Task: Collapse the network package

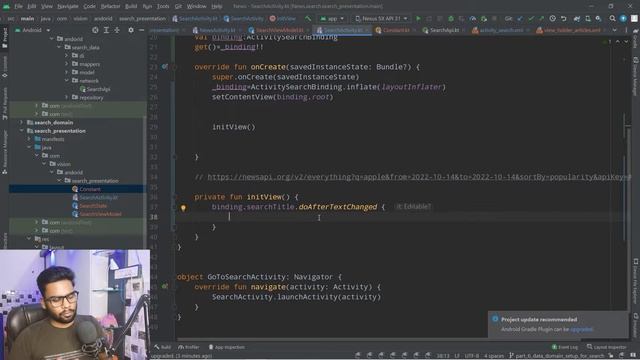Action: (67, 80)
